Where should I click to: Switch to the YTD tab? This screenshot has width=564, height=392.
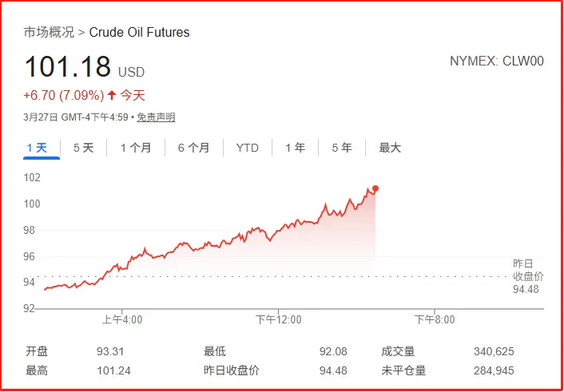(248, 148)
